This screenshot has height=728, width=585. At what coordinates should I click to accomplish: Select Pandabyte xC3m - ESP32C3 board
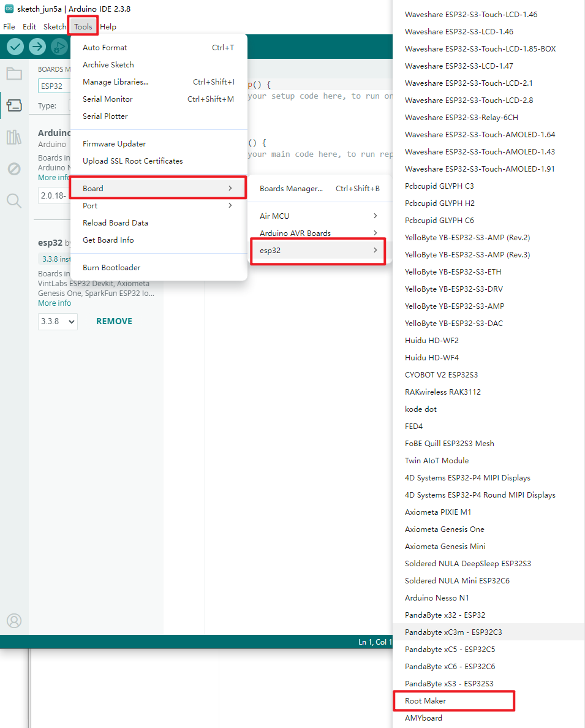coord(488,632)
